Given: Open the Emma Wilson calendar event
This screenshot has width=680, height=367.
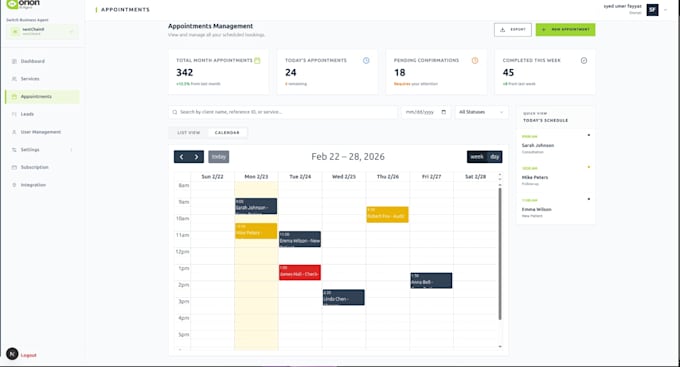Looking at the screenshot, I should 300,239.
